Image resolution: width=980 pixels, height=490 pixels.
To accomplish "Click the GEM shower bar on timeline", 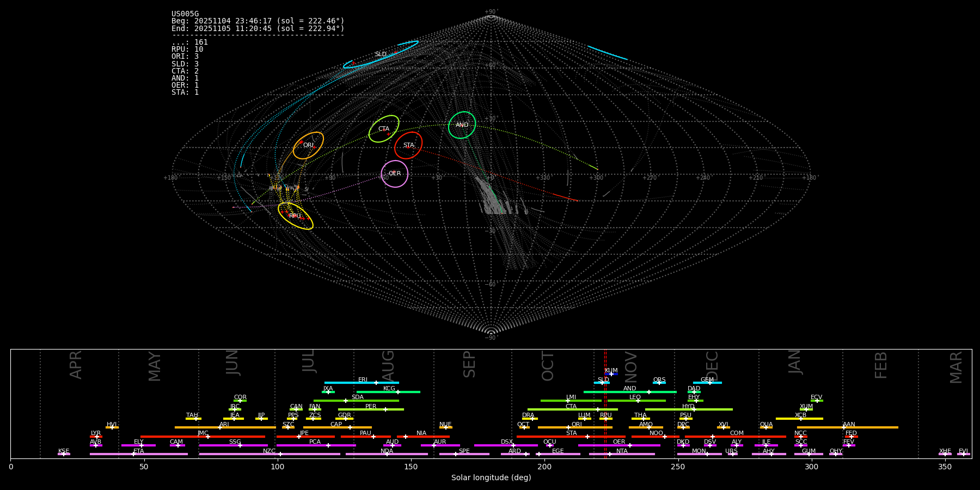I will (707, 383).
